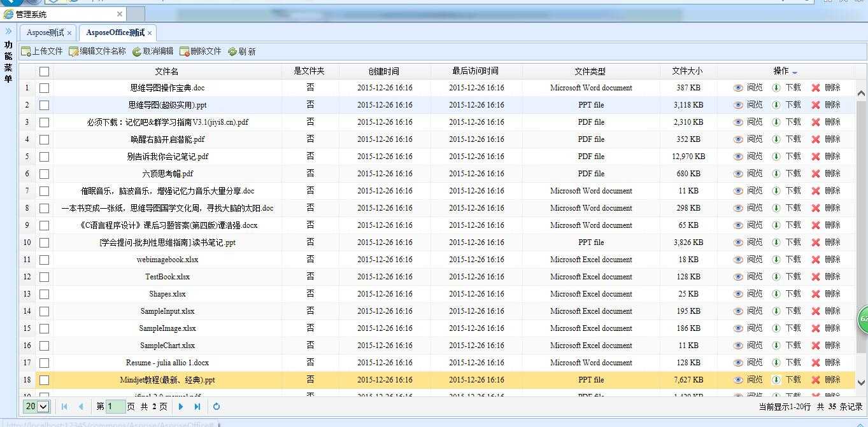This screenshot has width=868, height=427.
Task: Select checkbox for 唤醒右脑开启潜能.pdf row
Action: [x=44, y=139]
